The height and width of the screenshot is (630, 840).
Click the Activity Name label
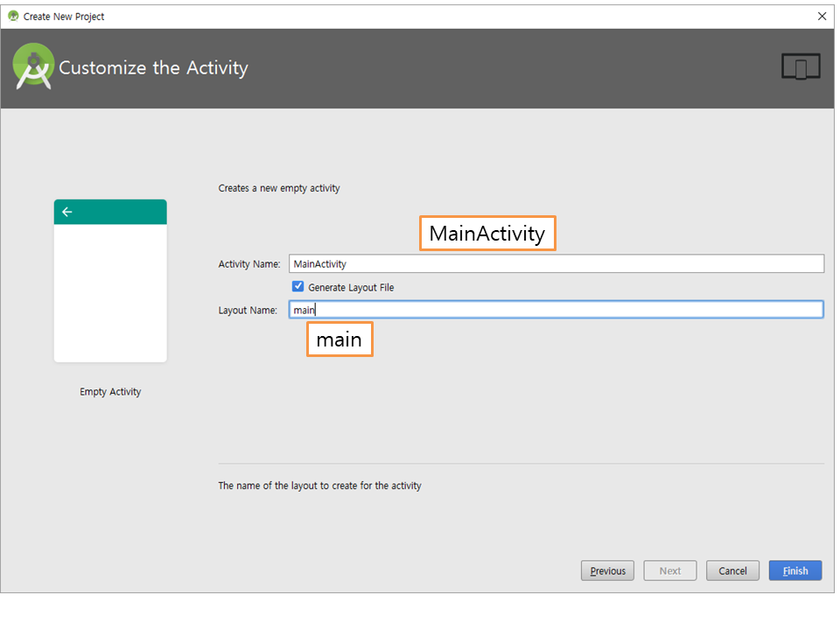tap(248, 264)
